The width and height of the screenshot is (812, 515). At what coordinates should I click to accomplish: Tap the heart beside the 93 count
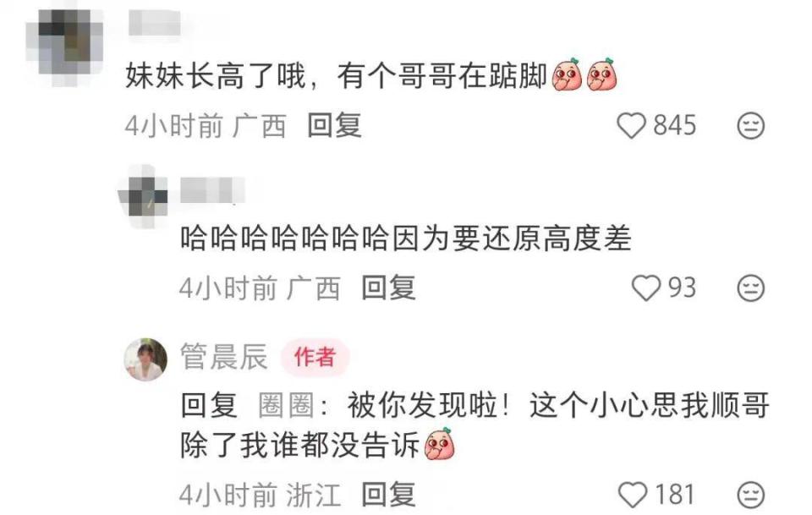coord(645,288)
